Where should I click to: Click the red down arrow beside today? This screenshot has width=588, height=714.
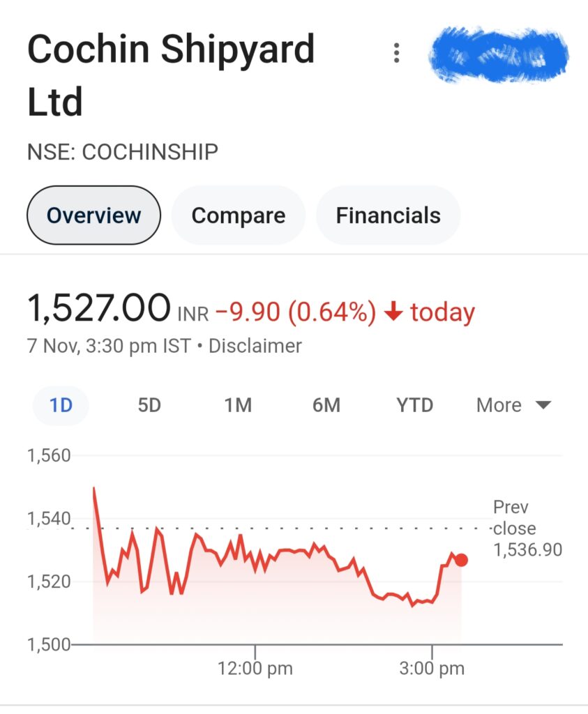393,312
